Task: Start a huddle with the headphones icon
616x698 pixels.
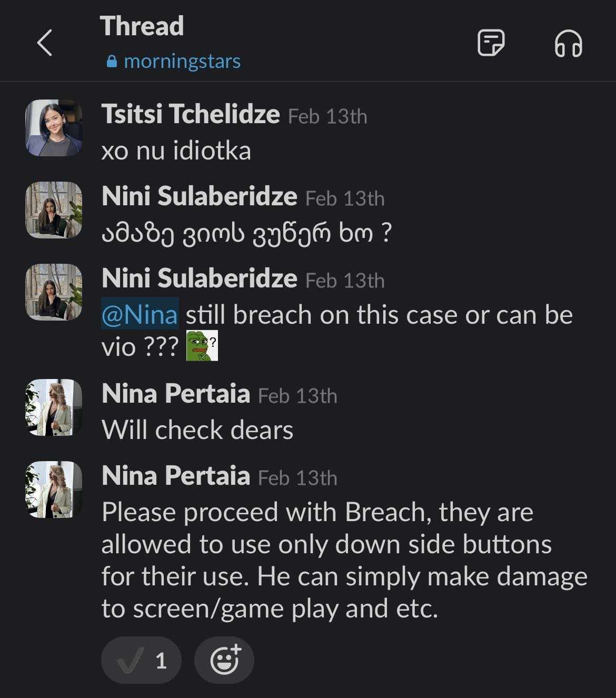Action: coord(568,43)
